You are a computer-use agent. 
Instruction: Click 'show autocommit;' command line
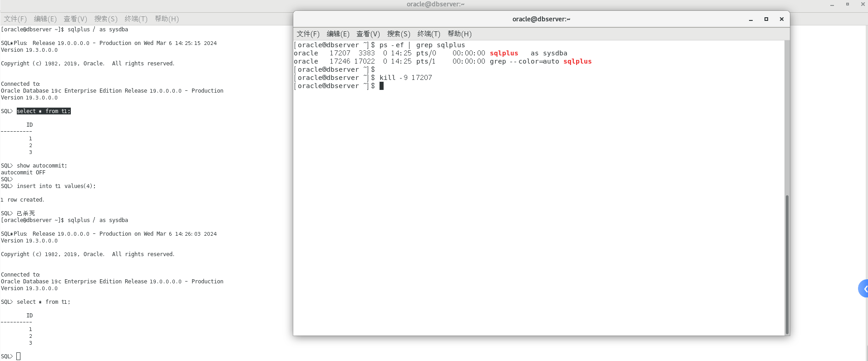tap(42, 166)
